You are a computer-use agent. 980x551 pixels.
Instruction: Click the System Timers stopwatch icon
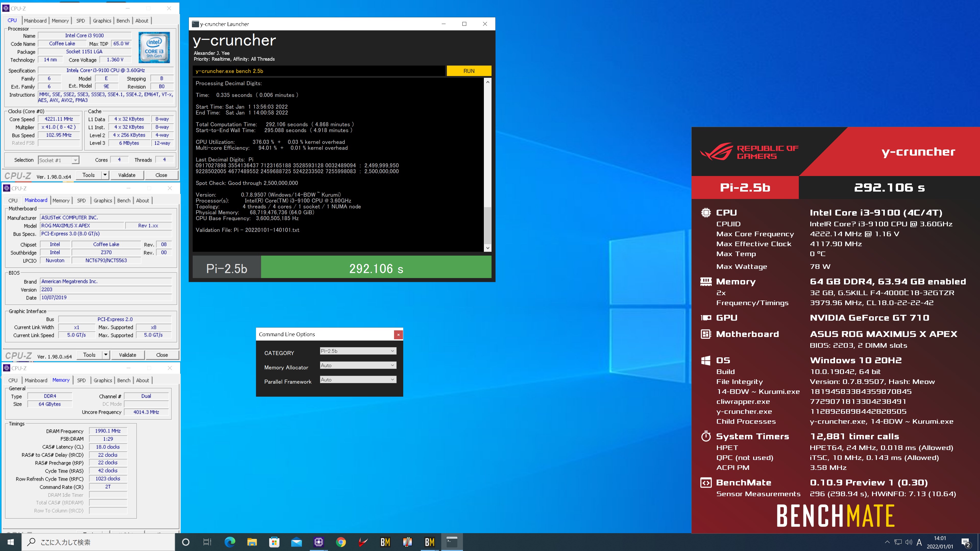(706, 436)
